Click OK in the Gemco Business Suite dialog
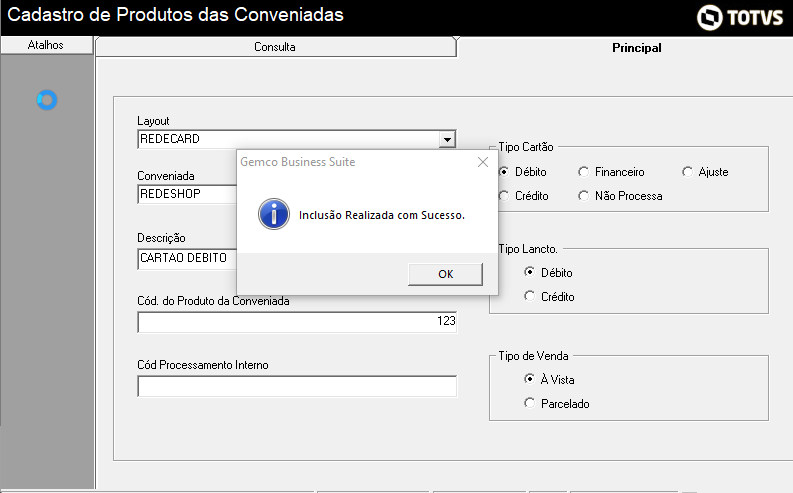Screen dimensions: 793x493 (x=445, y=274)
